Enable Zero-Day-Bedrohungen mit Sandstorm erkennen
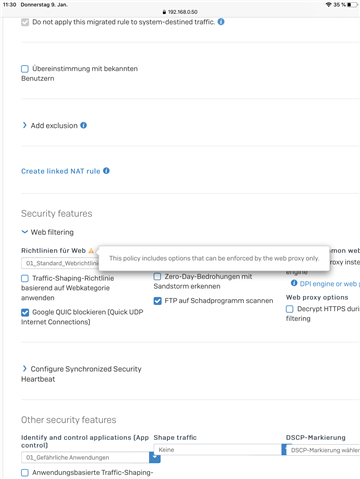Screen dimensions: 360x479 pos(157,276)
